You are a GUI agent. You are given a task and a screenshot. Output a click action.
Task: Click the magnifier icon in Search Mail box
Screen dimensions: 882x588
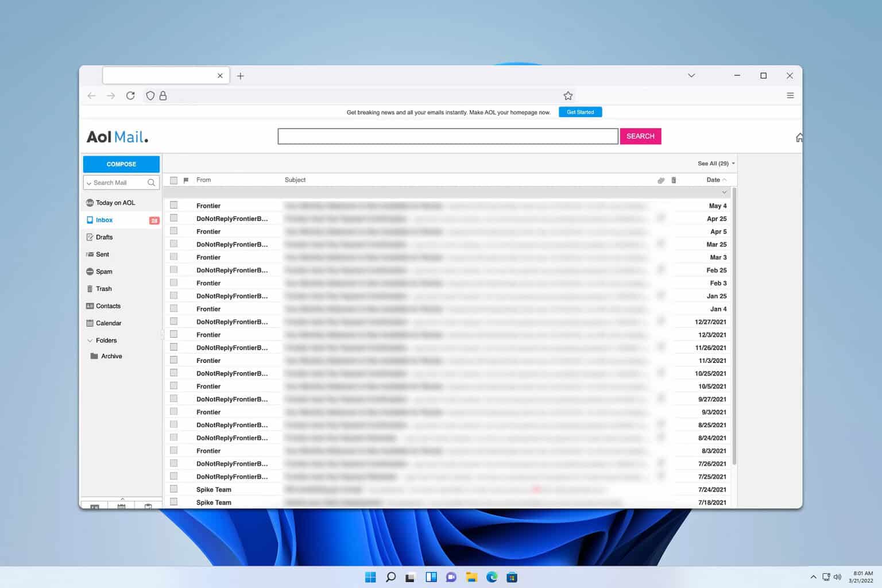151,183
